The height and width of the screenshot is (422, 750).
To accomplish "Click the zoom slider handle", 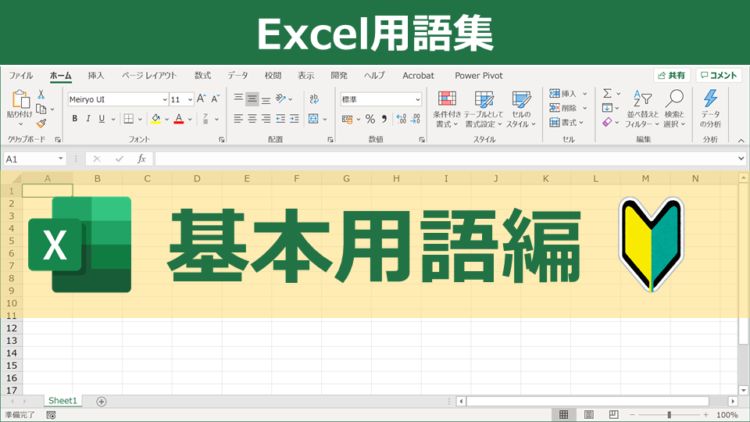I will pos(669,415).
